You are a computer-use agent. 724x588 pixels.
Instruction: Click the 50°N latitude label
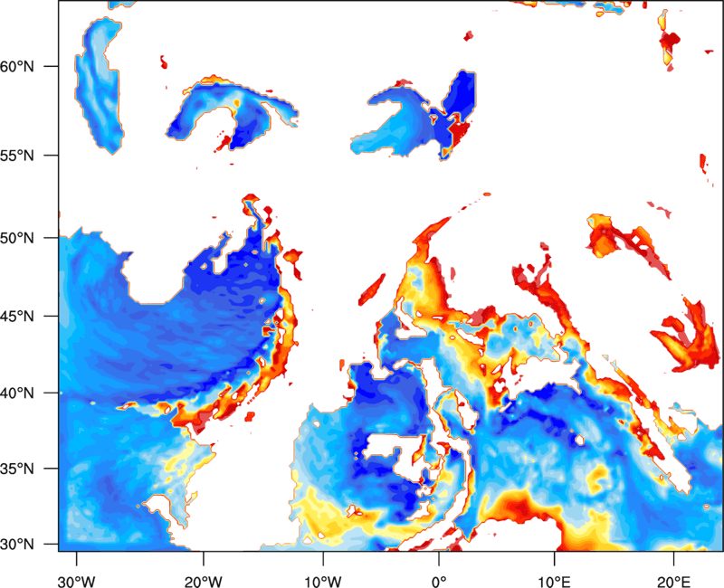click(17, 238)
